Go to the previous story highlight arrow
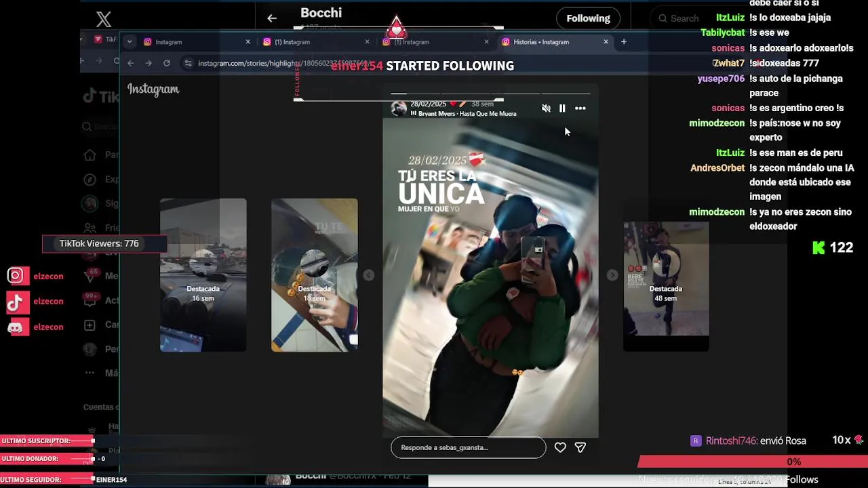Image resolution: width=868 pixels, height=488 pixels. [x=368, y=274]
